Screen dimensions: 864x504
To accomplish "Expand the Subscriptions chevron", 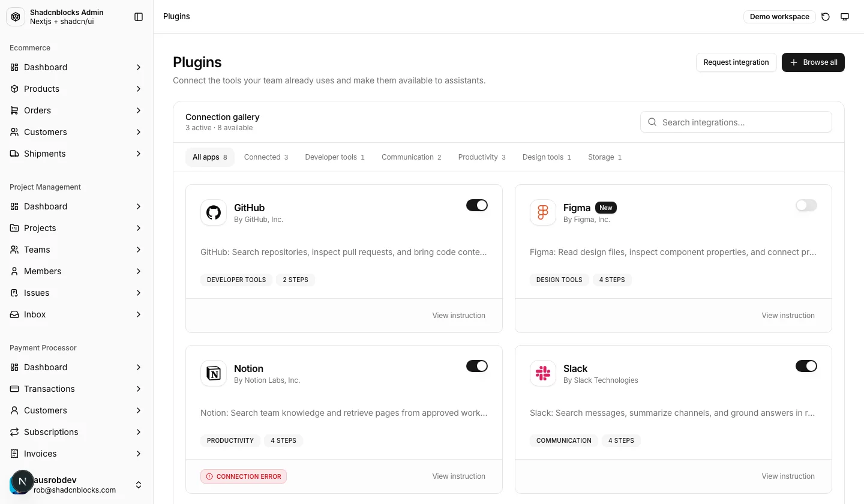I will (139, 432).
